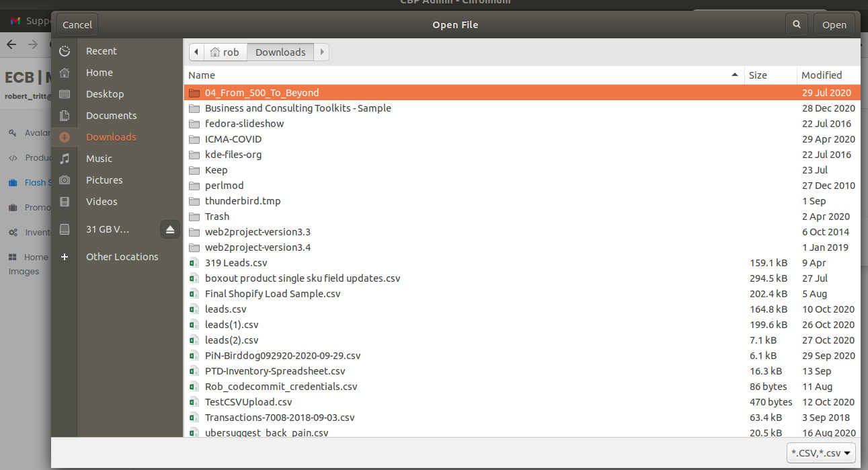Click the search magnifier icon
The image size is (868, 470).
(797, 24)
